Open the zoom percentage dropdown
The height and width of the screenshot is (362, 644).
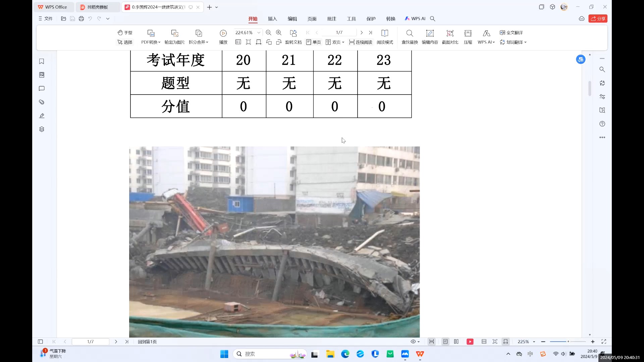click(258, 32)
